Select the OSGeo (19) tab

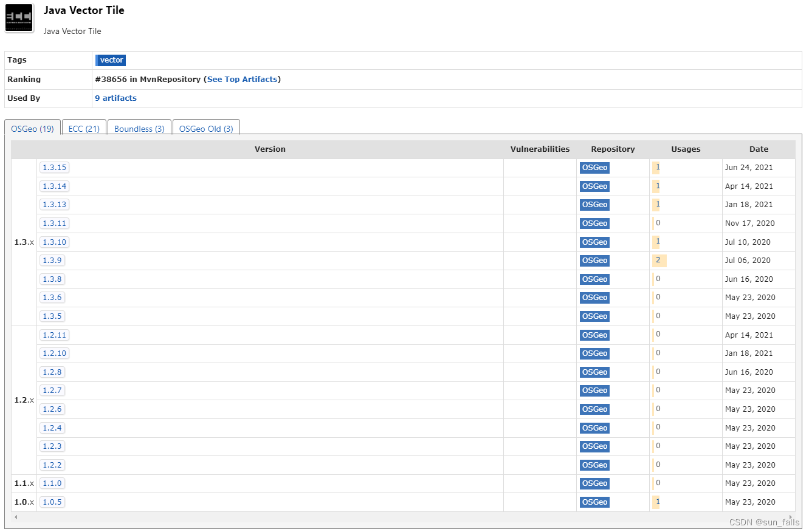[32, 128]
